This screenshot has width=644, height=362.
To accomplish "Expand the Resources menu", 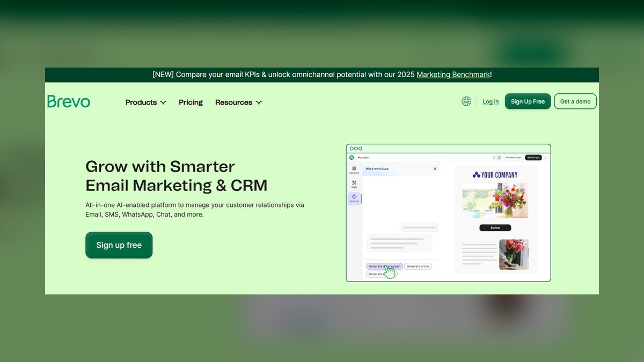I will coord(238,102).
